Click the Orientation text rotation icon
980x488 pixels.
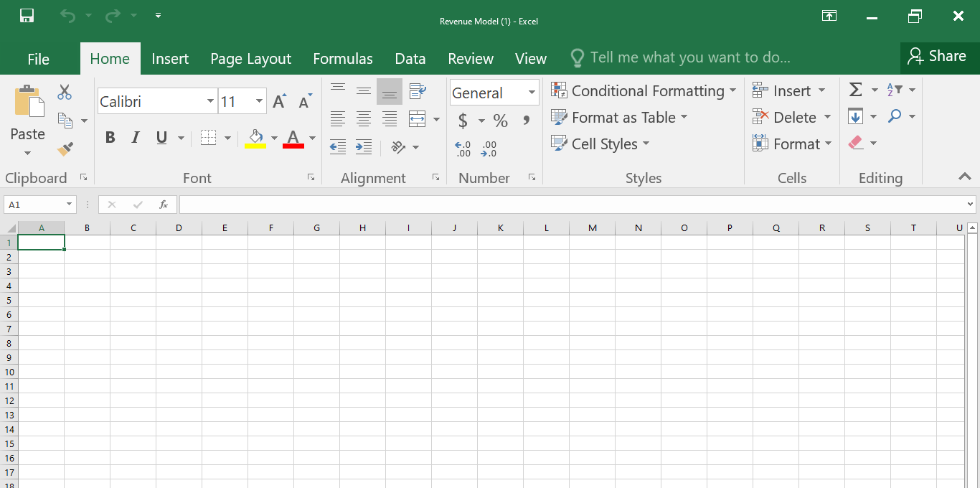[x=398, y=147]
